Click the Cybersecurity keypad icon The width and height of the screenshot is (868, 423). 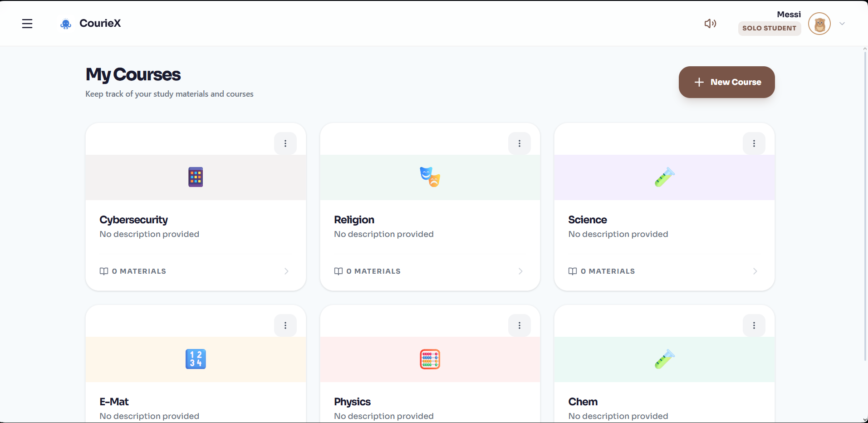(196, 177)
